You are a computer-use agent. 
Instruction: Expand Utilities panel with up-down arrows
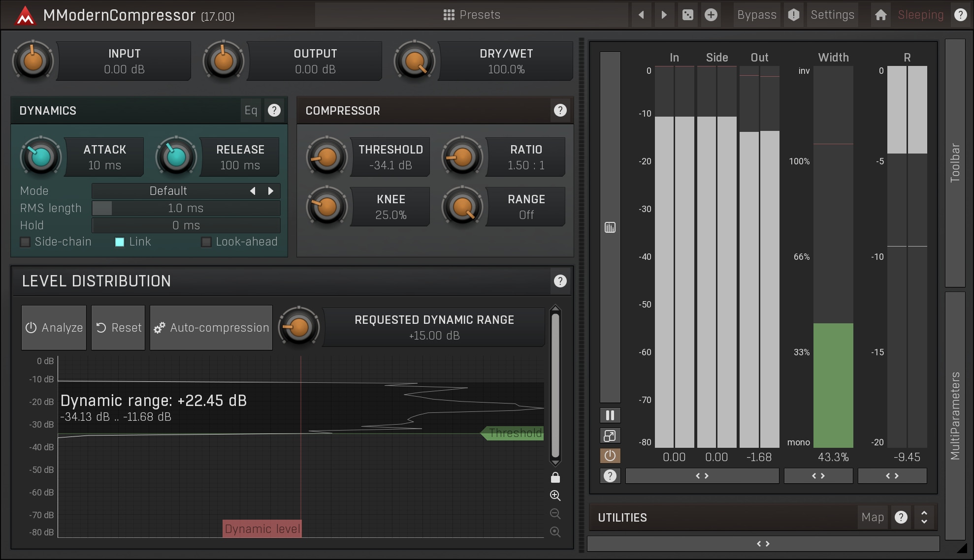pyautogui.click(x=924, y=517)
